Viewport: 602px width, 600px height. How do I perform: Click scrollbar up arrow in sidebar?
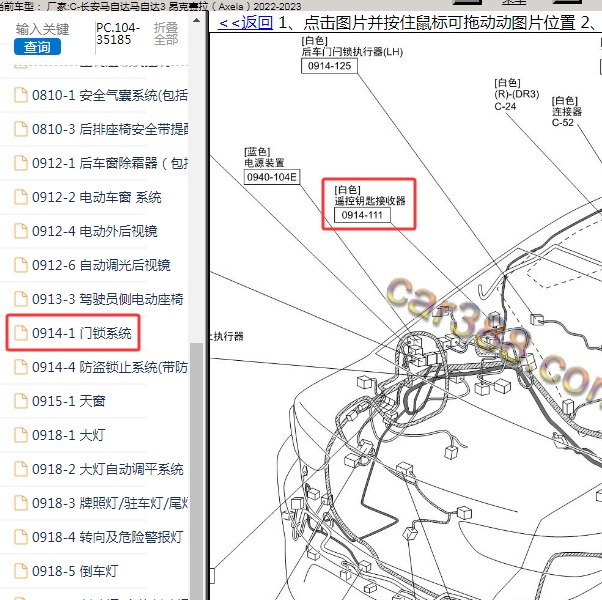(x=197, y=21)
